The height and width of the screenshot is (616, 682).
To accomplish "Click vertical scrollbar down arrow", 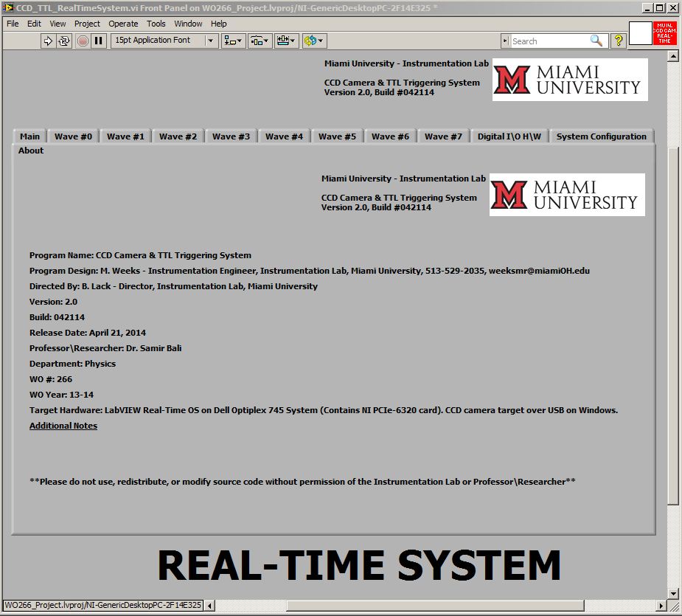I will [673, 593].
